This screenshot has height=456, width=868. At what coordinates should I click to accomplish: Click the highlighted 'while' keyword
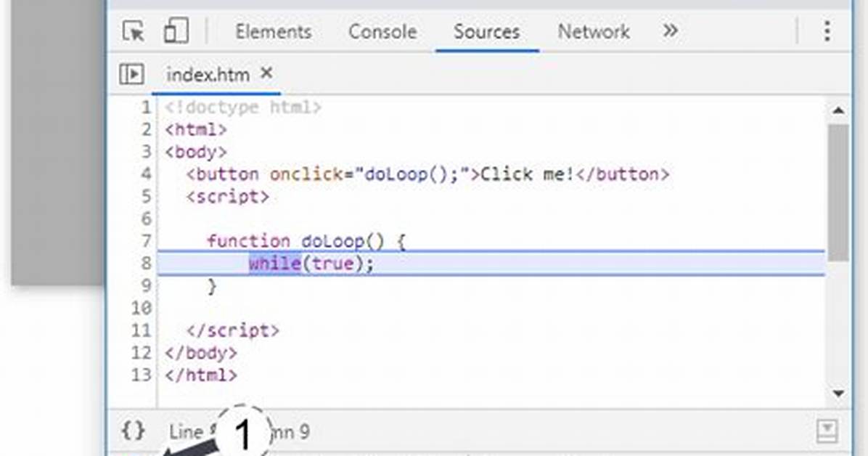point(274,263)
